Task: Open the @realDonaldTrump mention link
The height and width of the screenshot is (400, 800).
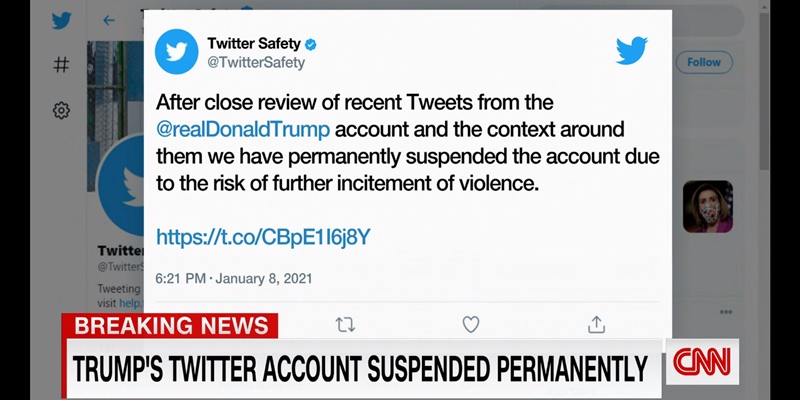Action: tap(243, 130)
